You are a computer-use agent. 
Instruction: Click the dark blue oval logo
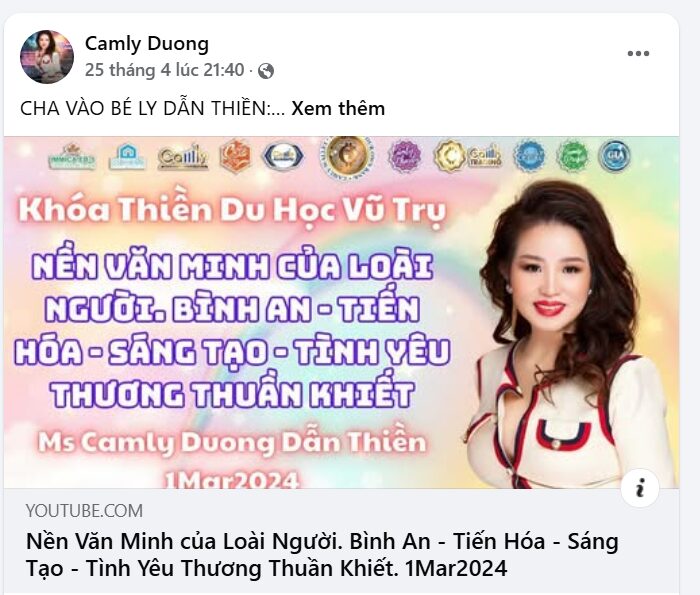[283, 157]
